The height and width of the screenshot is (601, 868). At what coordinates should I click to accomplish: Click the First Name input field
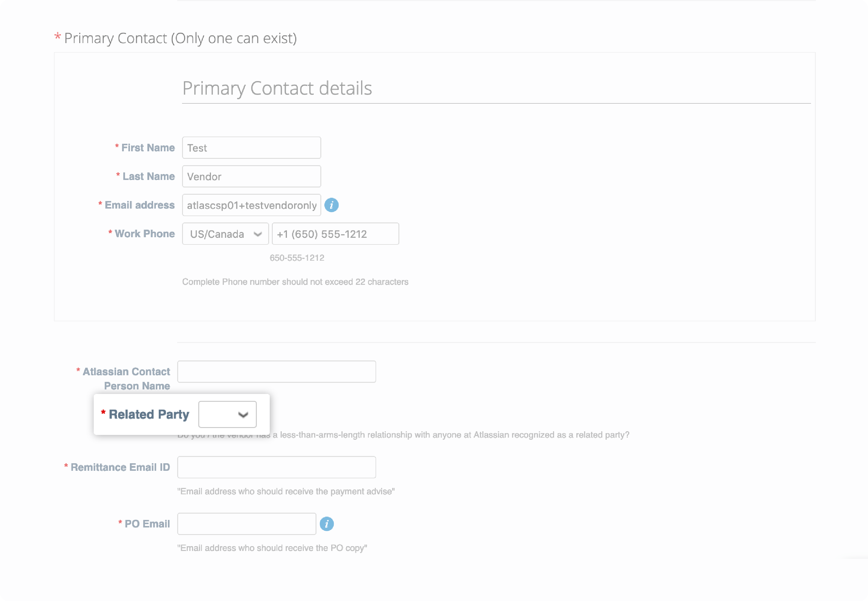252,148
